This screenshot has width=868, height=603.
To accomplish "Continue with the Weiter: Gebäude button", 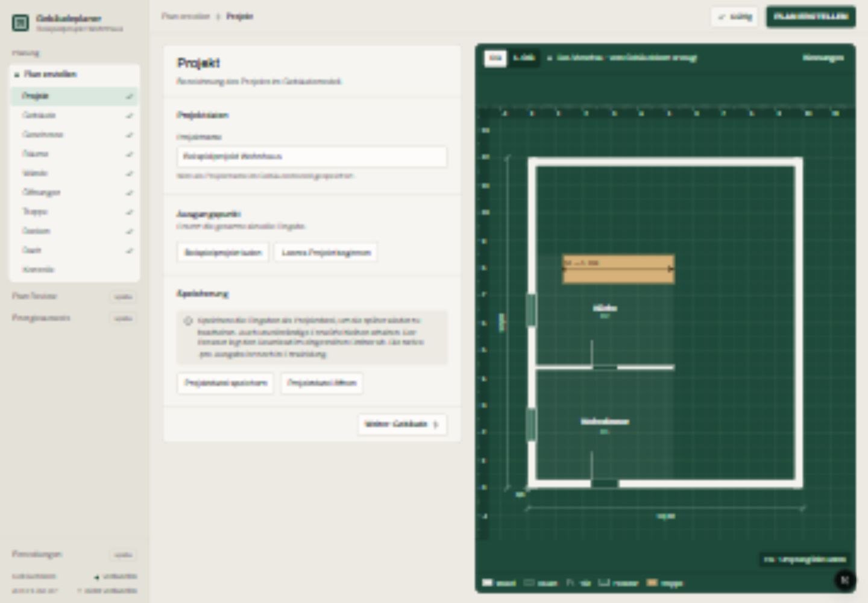I will point(402,424).
